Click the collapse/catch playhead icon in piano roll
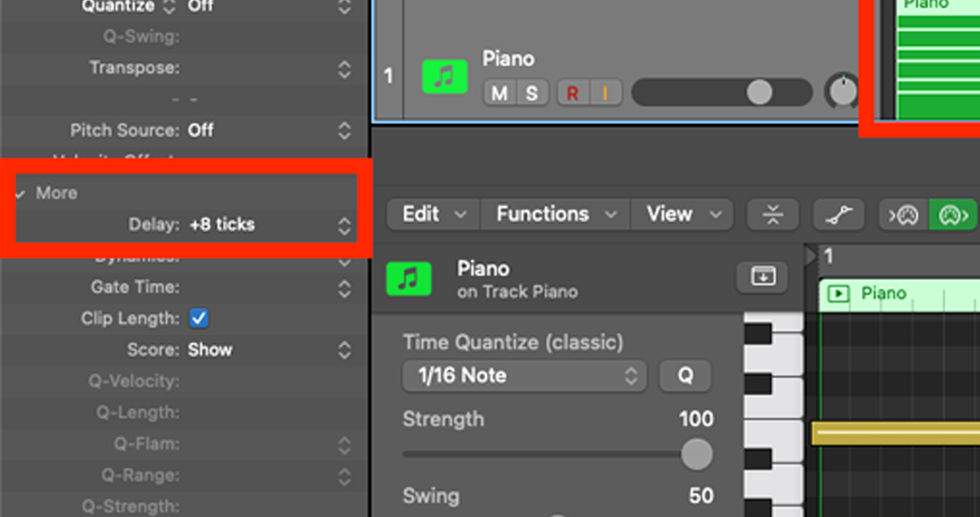This screenshot has height=517, width=980. (773, 215)
